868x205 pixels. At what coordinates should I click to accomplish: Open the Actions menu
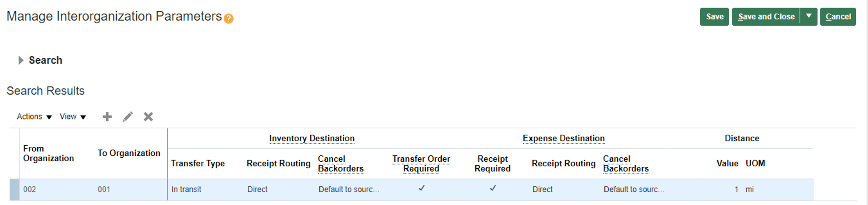point(34,117)
